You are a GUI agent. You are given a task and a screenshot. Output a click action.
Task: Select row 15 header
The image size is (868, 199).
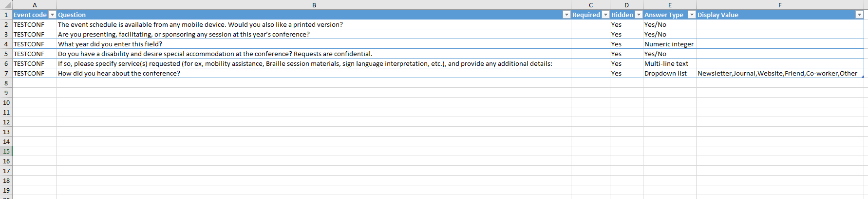click(x=6, y=151)
